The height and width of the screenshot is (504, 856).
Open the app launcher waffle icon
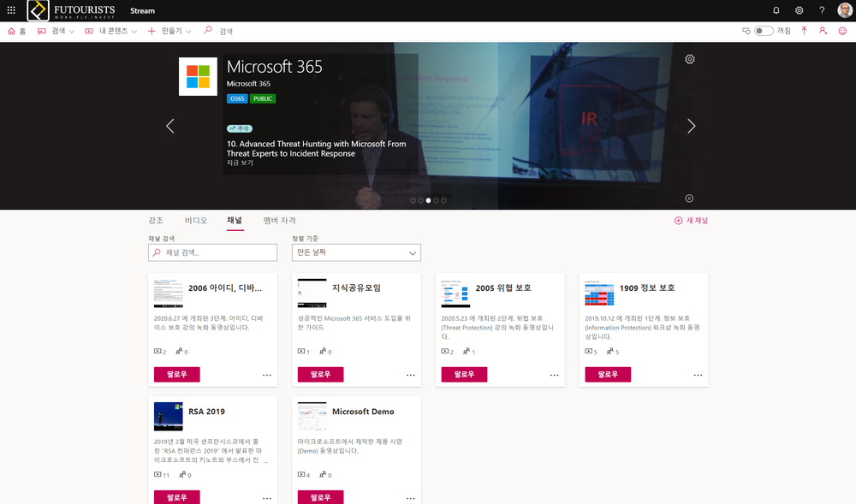[x=10, y=10]
